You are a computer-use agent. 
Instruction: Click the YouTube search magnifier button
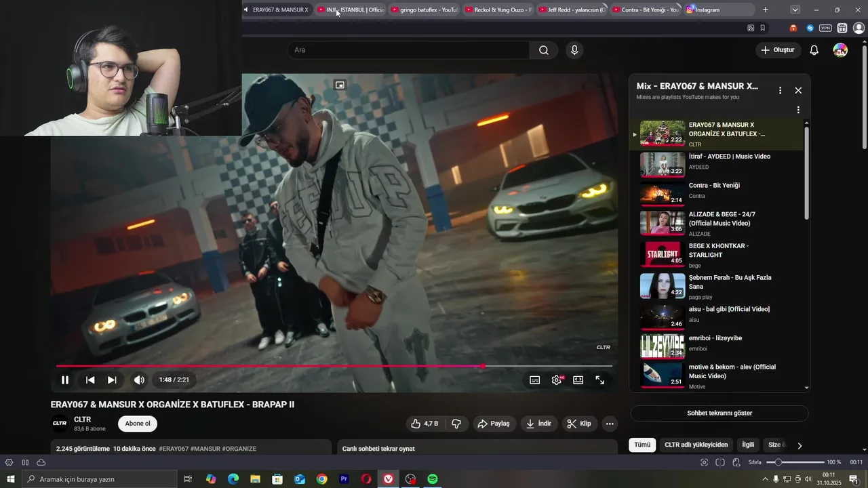coord(544,50)
